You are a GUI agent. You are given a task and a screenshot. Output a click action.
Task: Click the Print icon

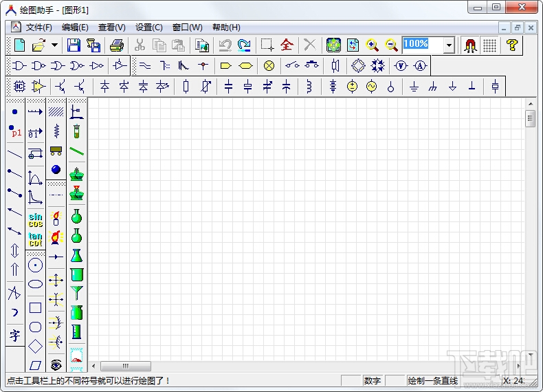[x=117, y=45]
